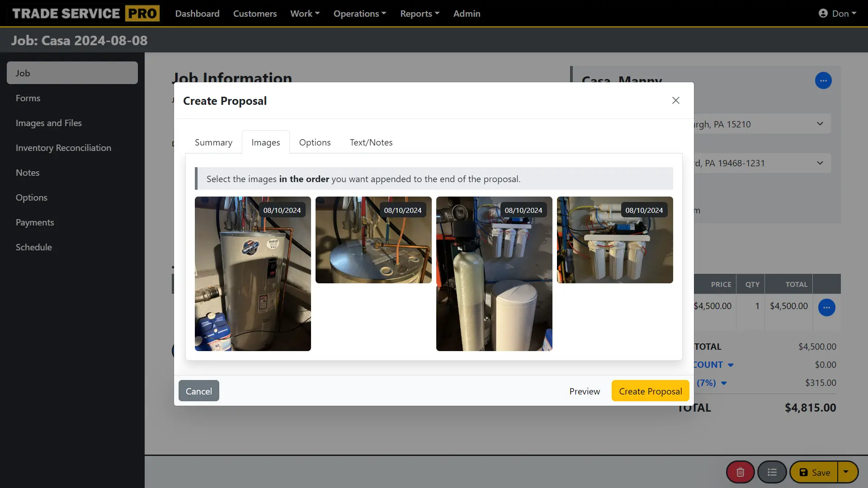
Task: Open the Operations menu
Action: (x=359, y=13)
